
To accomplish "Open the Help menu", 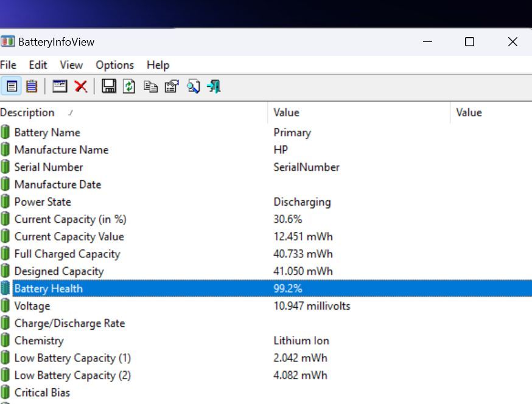I will 158,65.
